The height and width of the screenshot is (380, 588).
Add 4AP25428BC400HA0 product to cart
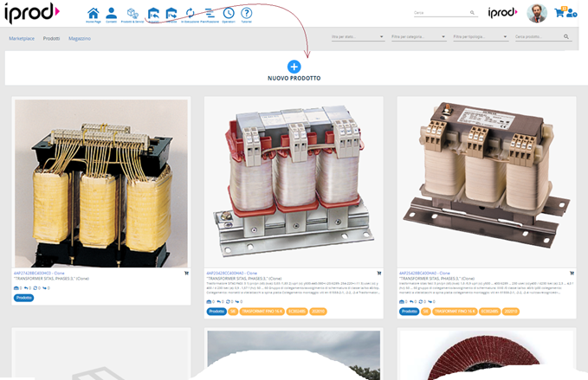[572, 274]
